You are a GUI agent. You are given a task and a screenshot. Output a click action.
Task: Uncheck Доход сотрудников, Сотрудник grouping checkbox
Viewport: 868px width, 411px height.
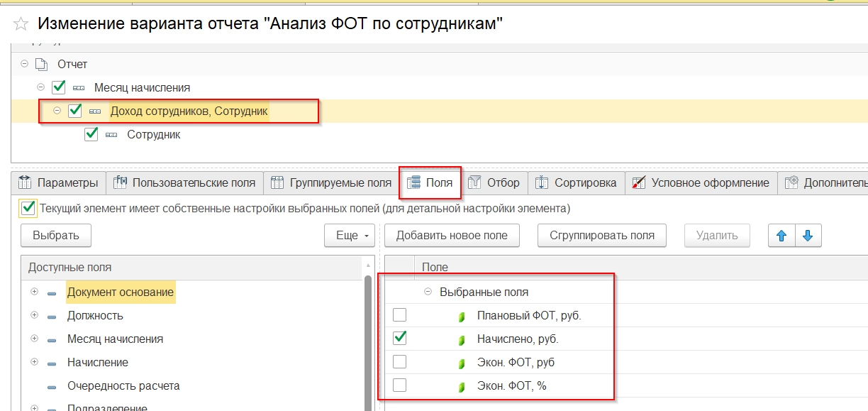75,111
